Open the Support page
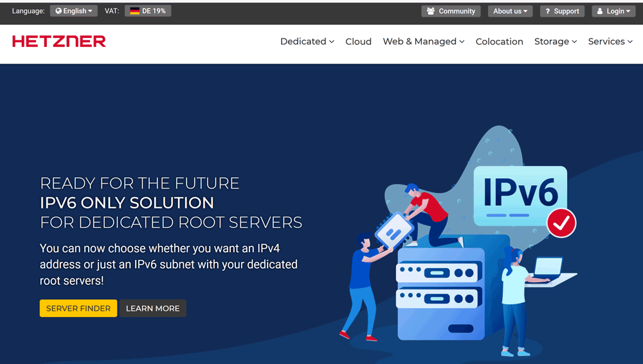 [562, 11]
